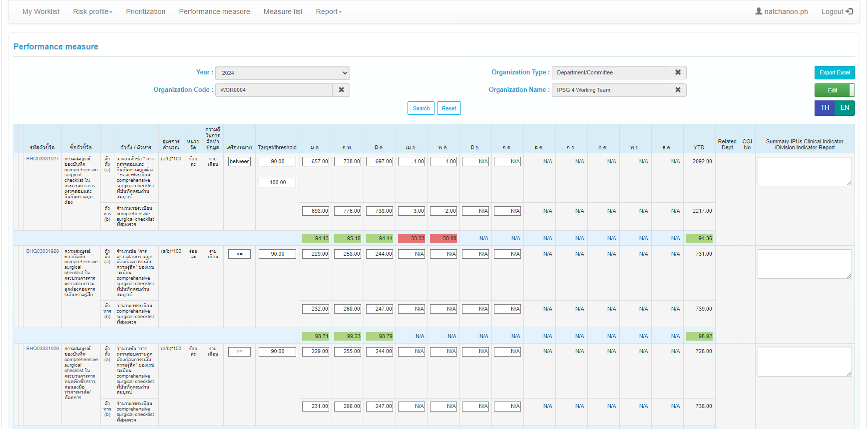This screenshot has width=868, height=429.
Task: Click the Organization Type input field
Action: [x=610, y=72]
